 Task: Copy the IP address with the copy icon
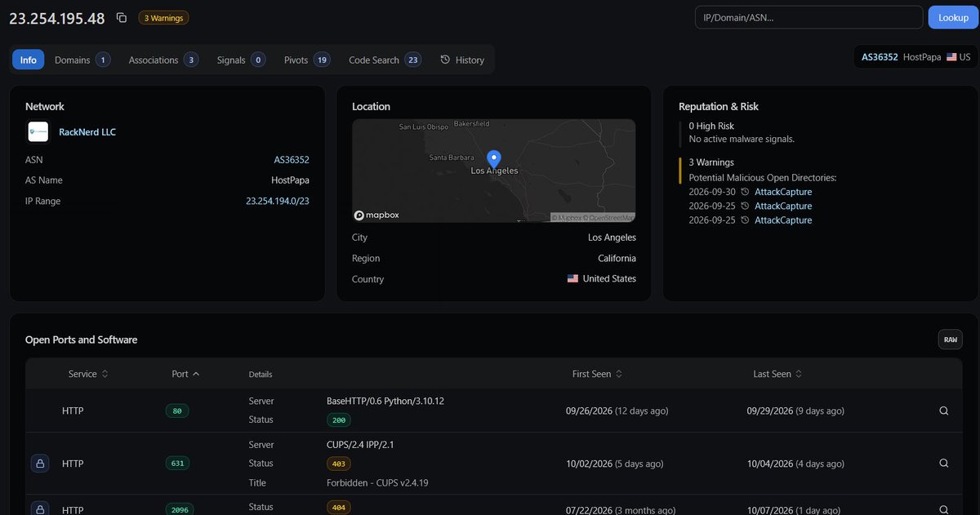coord(122,17)
